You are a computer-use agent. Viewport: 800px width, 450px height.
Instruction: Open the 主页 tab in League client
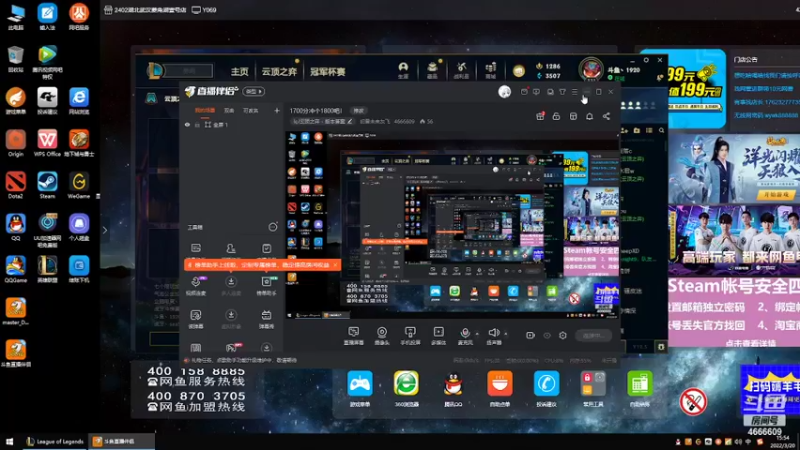click(x=239, y=71)
